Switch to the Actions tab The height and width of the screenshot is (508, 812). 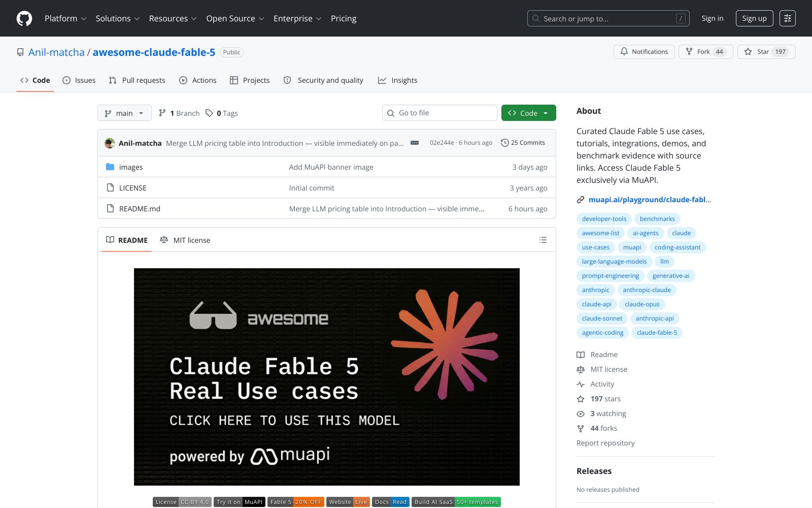198,80
